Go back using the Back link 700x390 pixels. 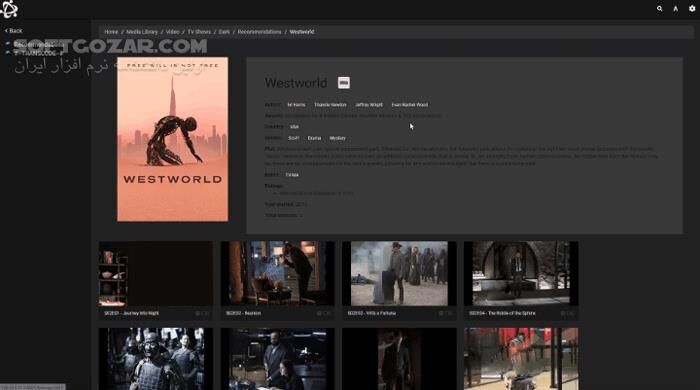pos(13,31)
